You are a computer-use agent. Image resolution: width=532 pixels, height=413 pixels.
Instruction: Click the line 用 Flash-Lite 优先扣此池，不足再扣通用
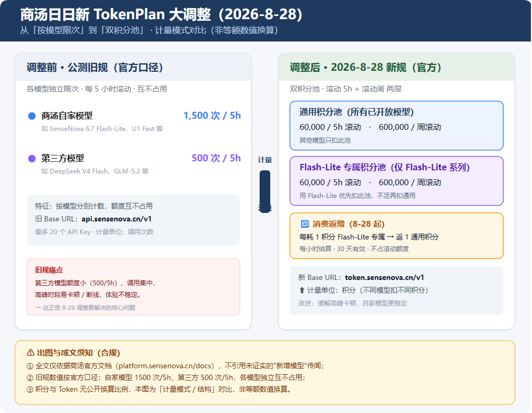click(358, 195)
